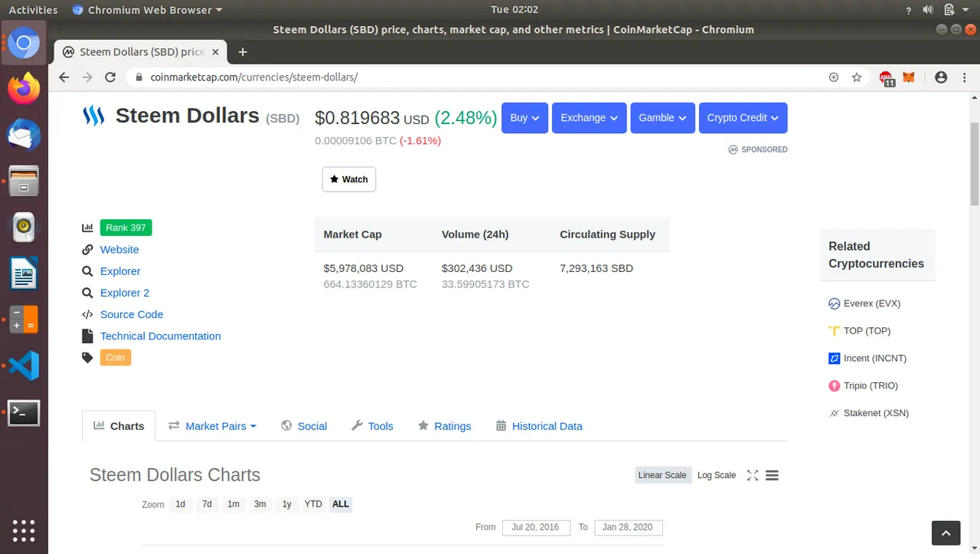The height and width of the screenshot is (554, 980).
Task: Expand the Crypto Credit dropdown
Action: pos(743,118)
